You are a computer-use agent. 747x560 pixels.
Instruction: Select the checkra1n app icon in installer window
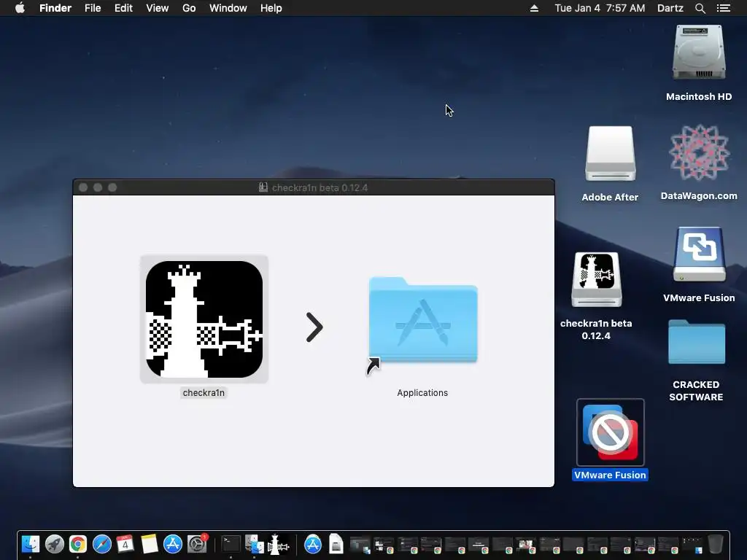204,319
